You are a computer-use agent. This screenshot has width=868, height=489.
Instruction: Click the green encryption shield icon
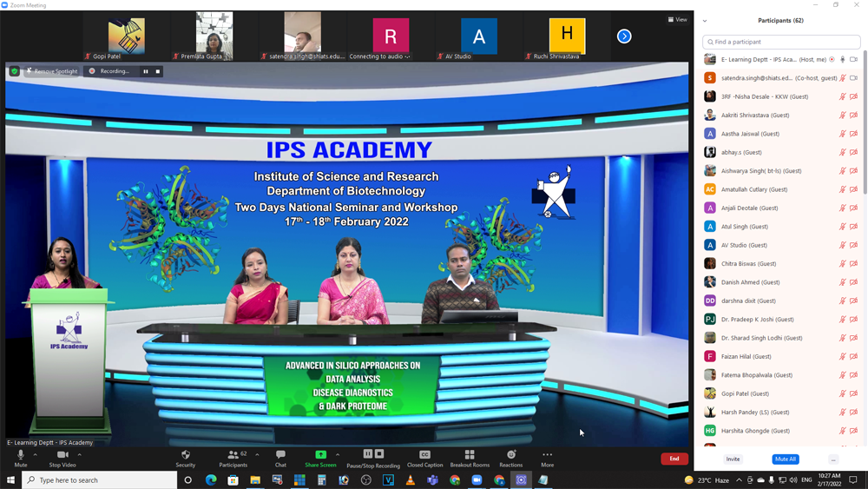pyautogui.click(x=15, y=71)
